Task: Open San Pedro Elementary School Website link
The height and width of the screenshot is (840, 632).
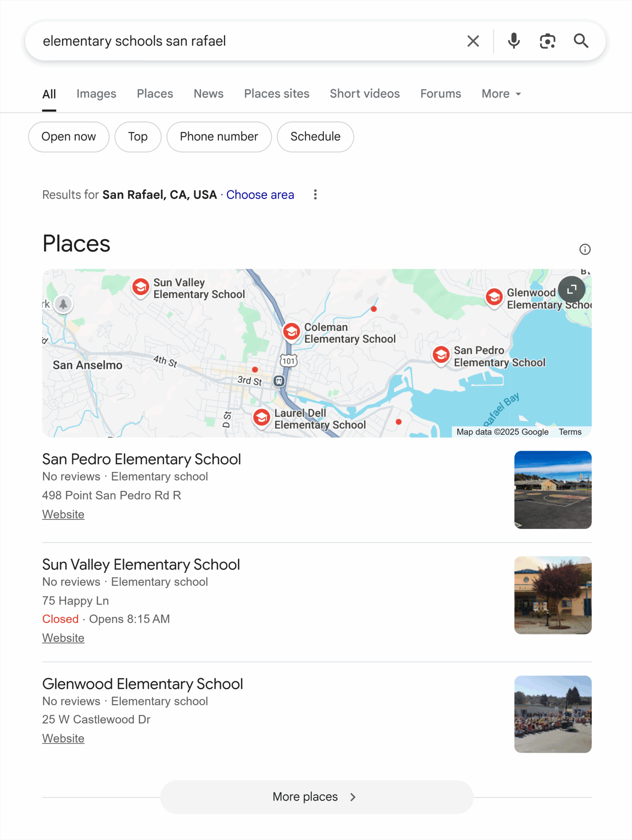Action: pyautogui.click(x=63, y=514)
